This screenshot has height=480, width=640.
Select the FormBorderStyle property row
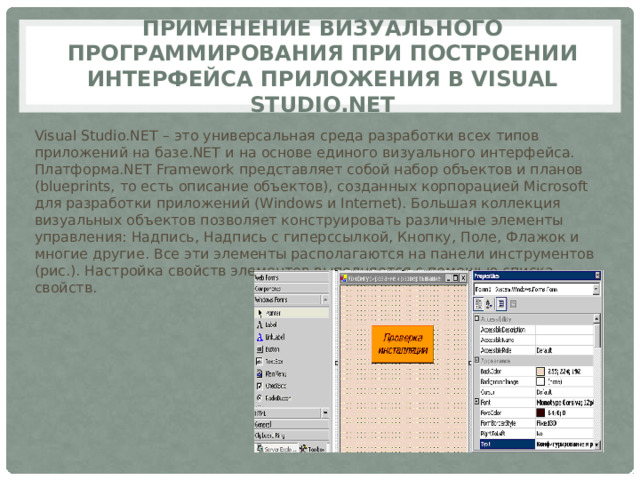536,423
